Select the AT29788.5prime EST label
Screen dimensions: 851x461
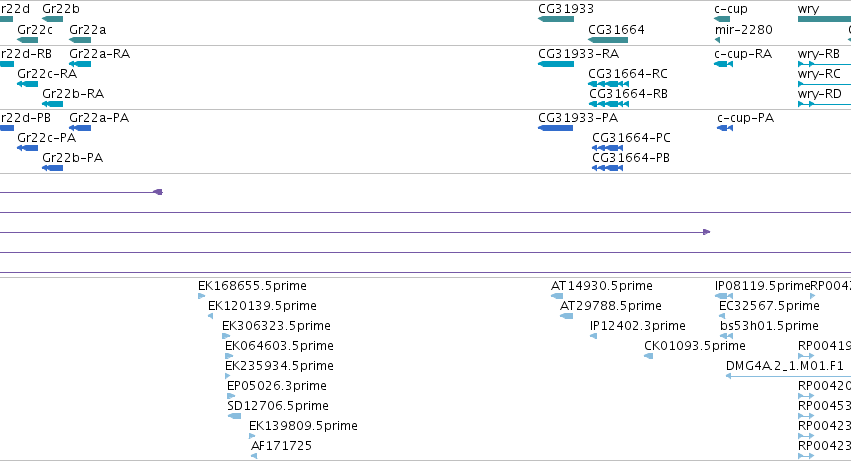[611, 306]
